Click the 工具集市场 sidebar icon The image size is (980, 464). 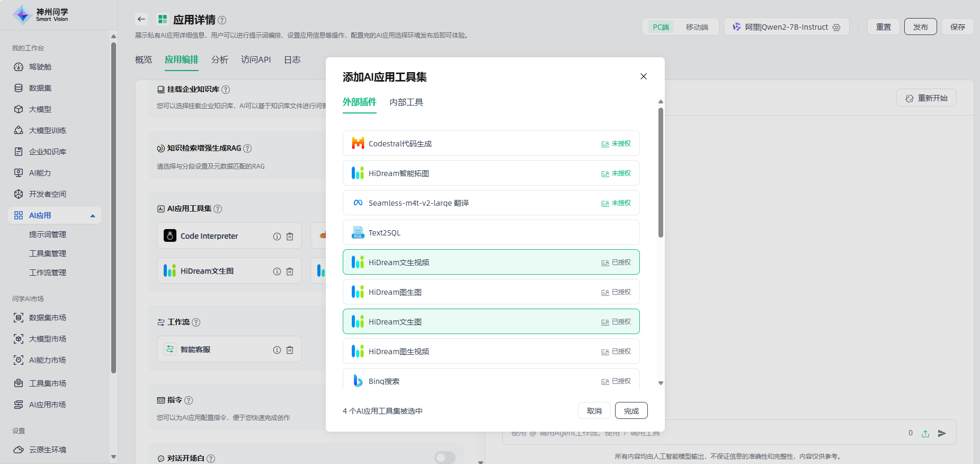click(x=19, y=383)
